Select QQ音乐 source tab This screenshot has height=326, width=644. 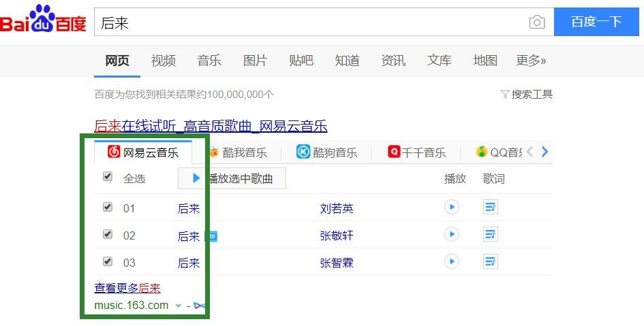point(499,152)
